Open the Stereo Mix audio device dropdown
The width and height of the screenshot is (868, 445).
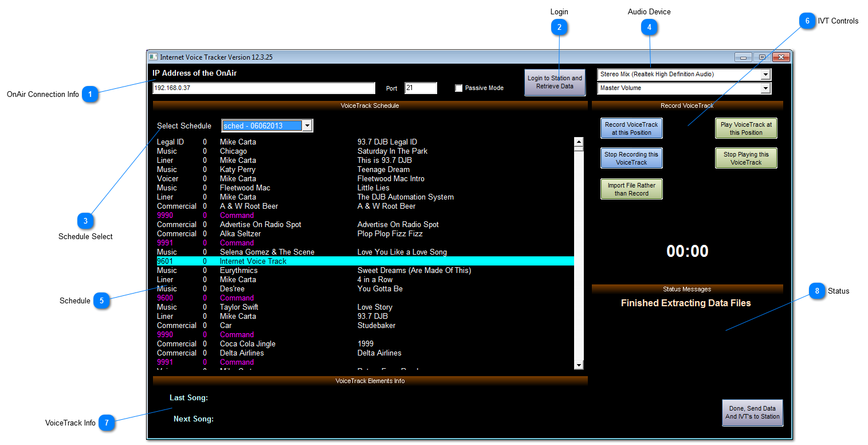[765, 75]
